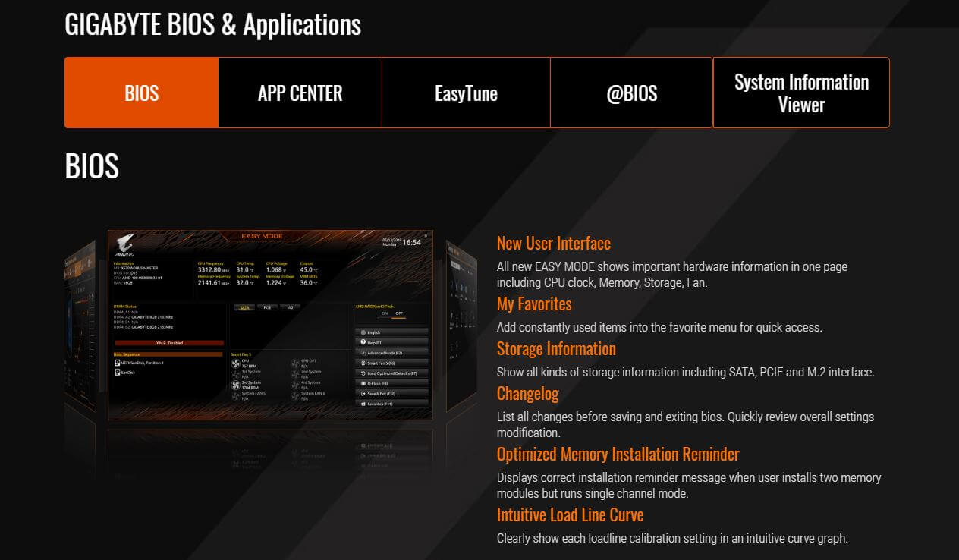The image size is (959, 560).
Task: Click the right-side carousel preview thumbnail
Action: [x=460, y=326]
